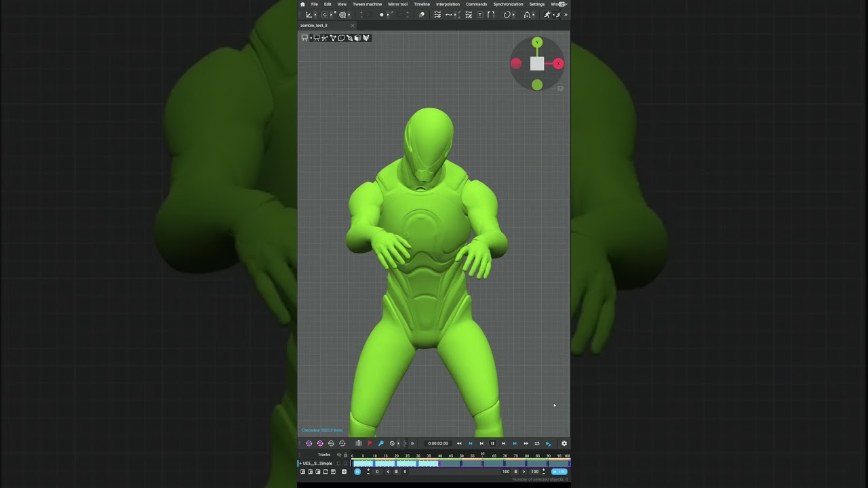This screenshot has width=868, height=488.
Task: Open the Tween machine menu
Action: 367,4
